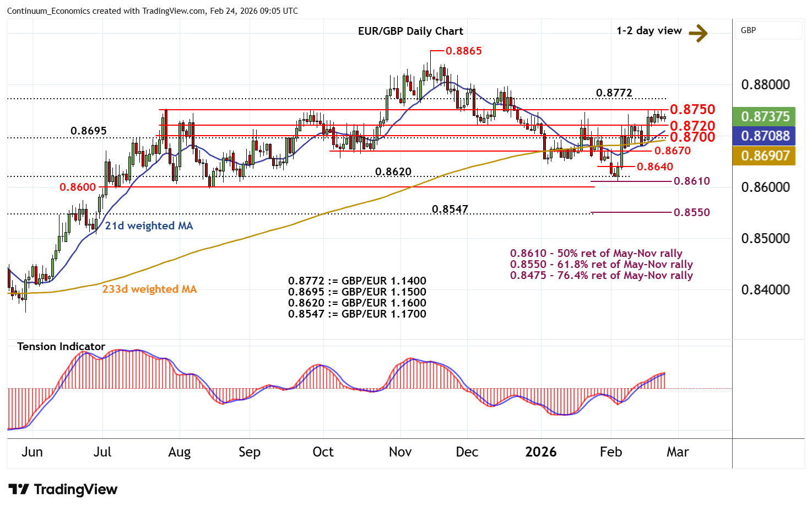
Task: Open the GBP currency selector box
Action: [x=768, y=30]
